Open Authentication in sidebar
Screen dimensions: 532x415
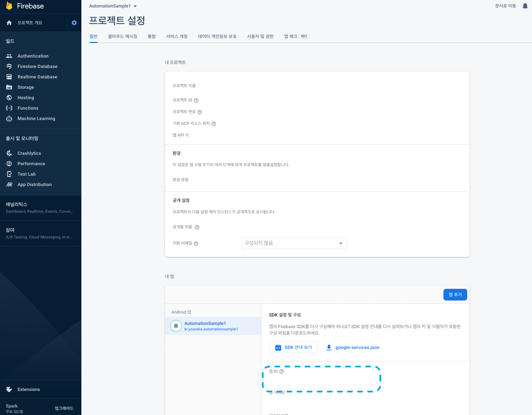pos(41,56)
